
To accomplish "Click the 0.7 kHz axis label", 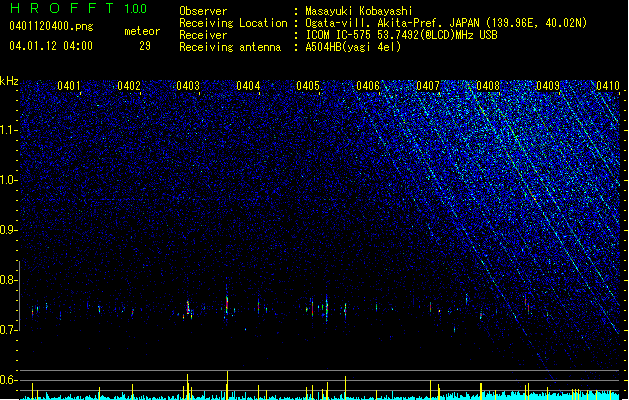I will click(8, 330).
